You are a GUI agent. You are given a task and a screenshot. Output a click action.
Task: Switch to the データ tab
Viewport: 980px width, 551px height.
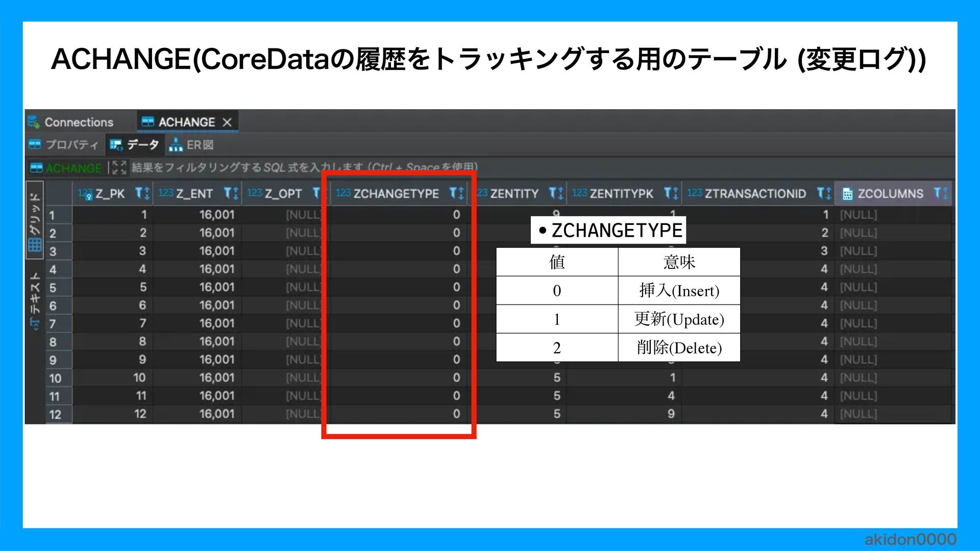coord(135,145)
